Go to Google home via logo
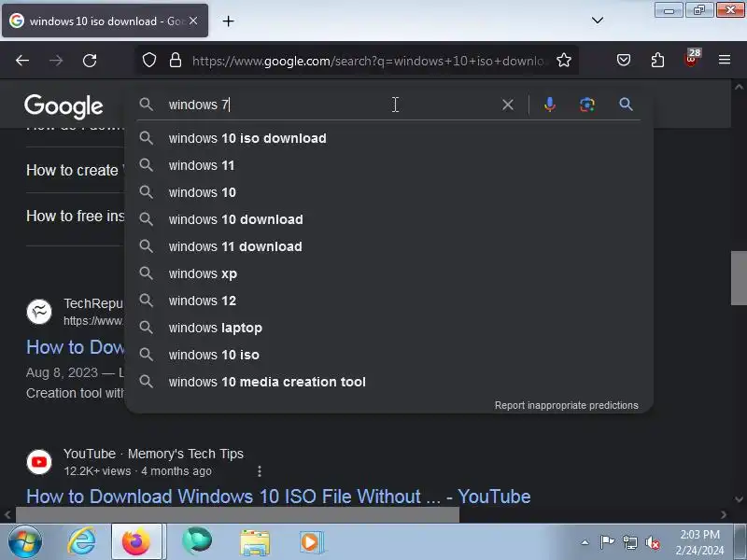 pos(63,106)
